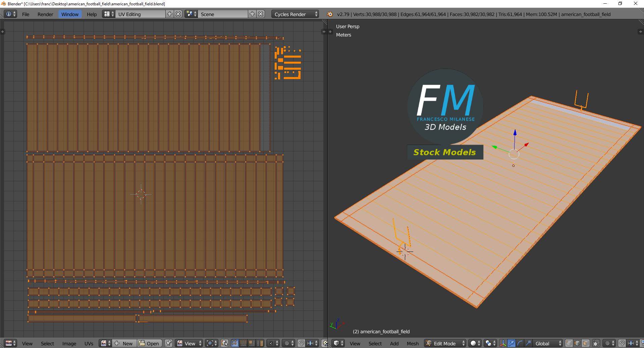Viewport: 644px width, 348px height.
Task: Toggle UV and edit mode selection sync
Action: [224, 343]
